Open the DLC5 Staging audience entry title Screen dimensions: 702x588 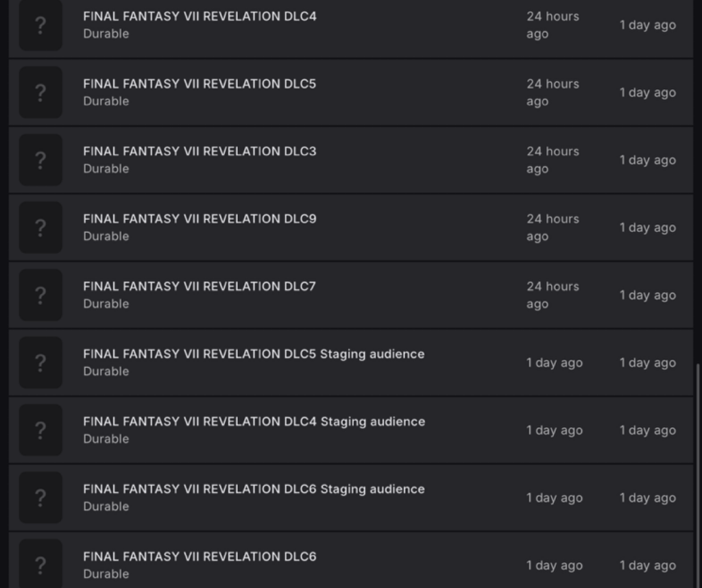[254, 354]
